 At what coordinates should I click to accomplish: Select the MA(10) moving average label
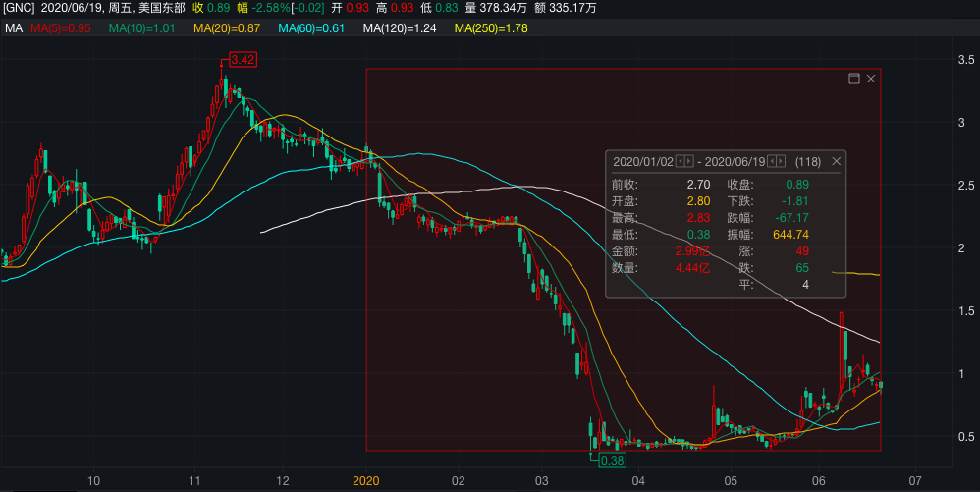pos(141,28)
